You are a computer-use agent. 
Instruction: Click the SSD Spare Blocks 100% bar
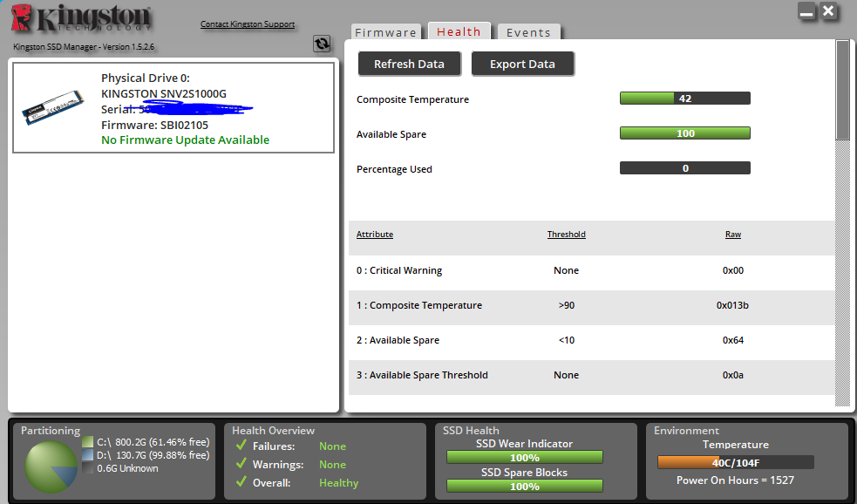coord(525,486)
